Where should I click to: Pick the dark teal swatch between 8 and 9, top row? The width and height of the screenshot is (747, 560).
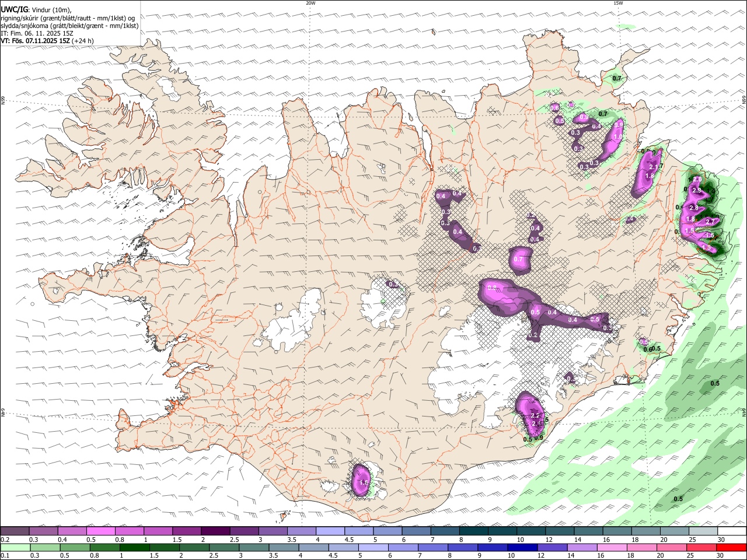[x=474, y=531]
